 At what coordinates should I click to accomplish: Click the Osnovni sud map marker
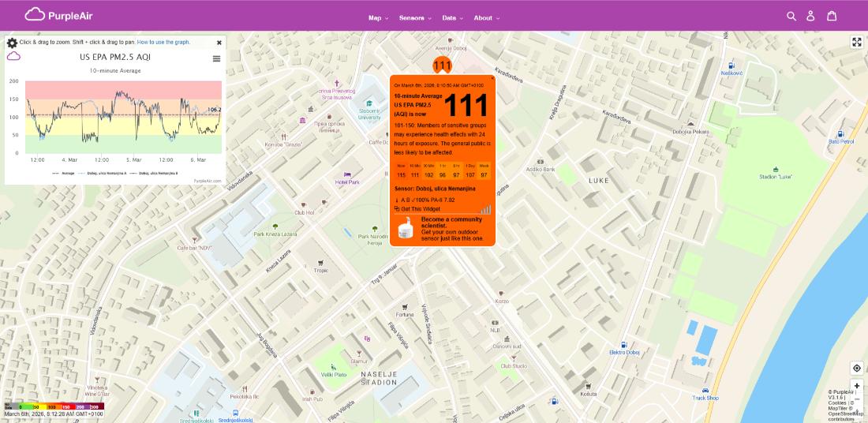point(507,339)
